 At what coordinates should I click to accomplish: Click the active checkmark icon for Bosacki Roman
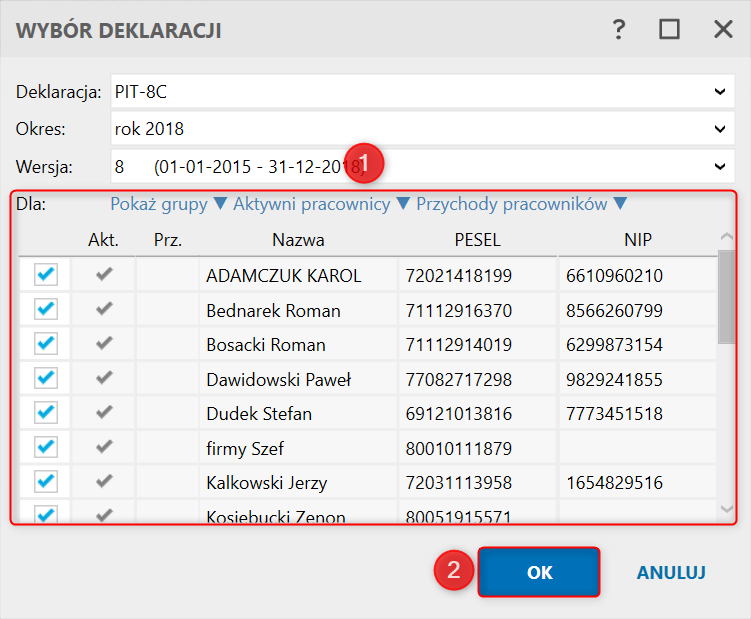tap(103, 344)
